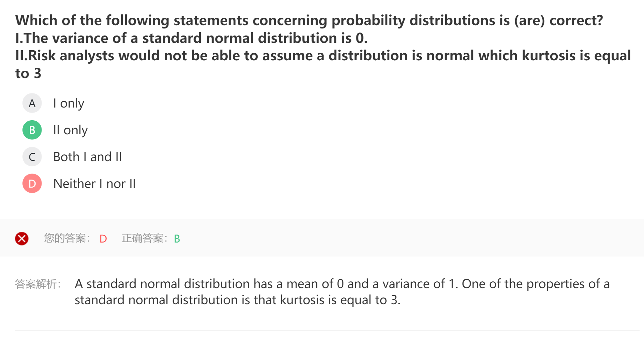Choose the 'Neither I nor II' answer text
Viewport: 644px width, 337px height.
[94, 184]
